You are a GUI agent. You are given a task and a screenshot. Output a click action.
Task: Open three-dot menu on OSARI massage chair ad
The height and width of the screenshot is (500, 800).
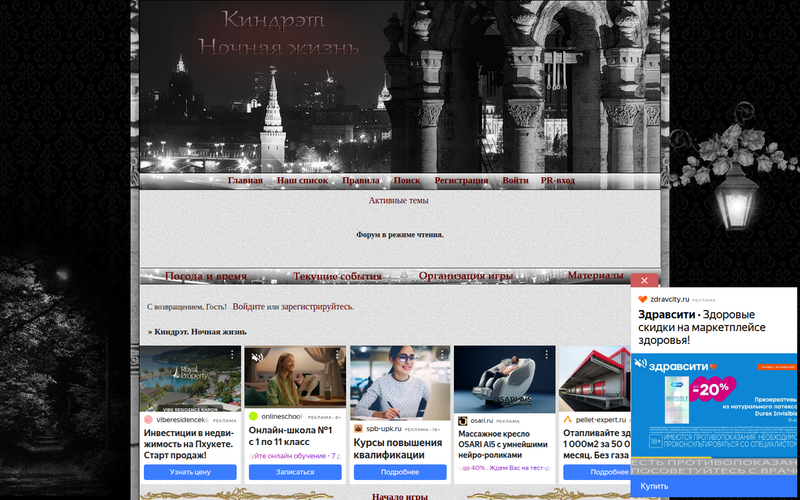tap(545, 355)
